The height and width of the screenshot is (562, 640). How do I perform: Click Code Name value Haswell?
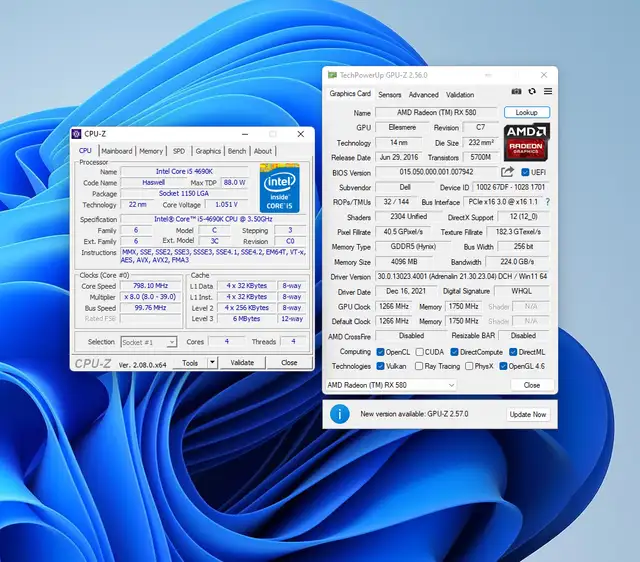click(x=153, y=182)
